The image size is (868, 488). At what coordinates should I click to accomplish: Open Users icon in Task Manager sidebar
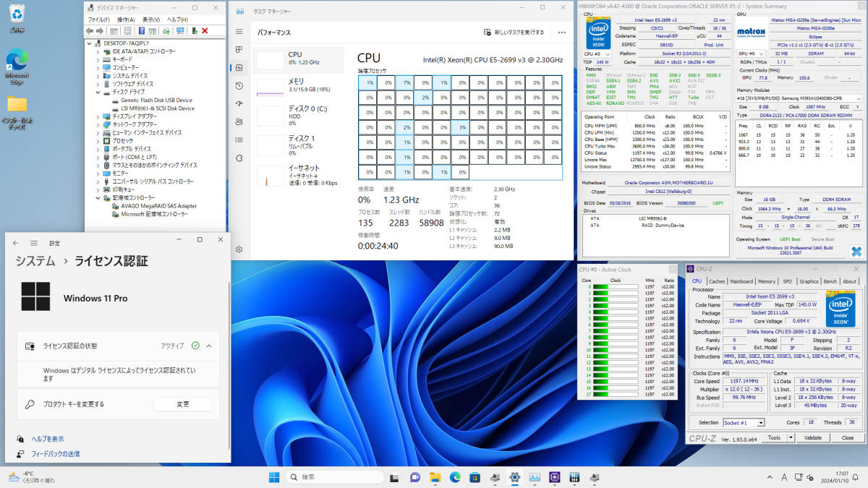pyautogui.click(x=239, y=121)
